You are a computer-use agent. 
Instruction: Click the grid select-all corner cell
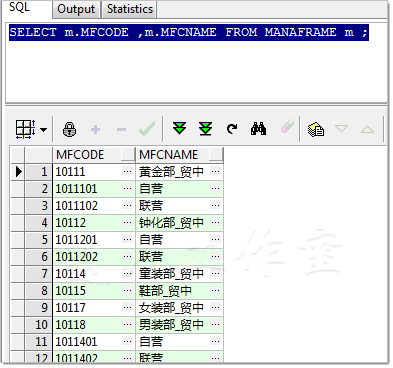(x=18, y=155)
